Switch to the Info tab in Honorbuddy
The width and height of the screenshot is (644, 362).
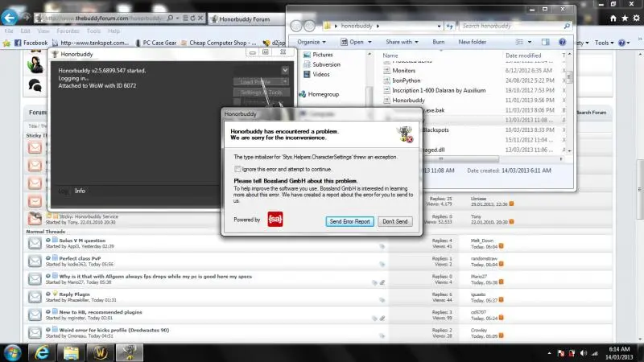click(80, 191)
